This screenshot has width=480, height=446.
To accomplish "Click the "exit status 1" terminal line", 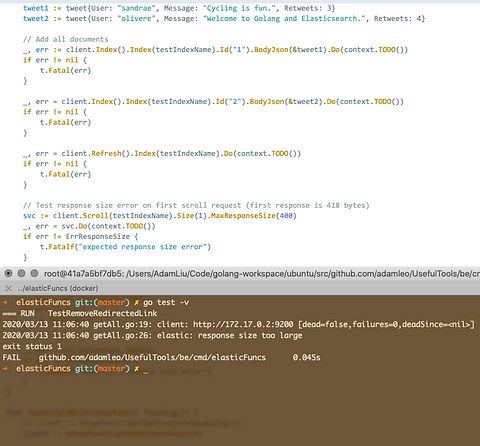I will (x=32, y=346).
